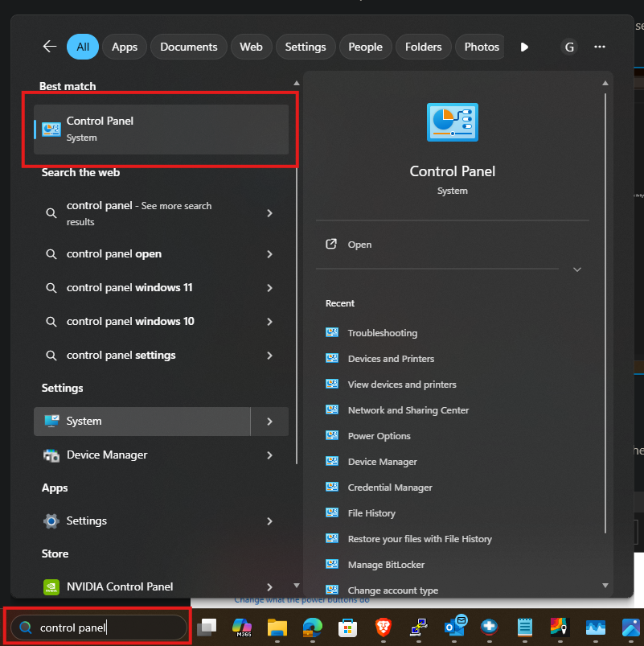Expand the System settings result arrow
Image resolution: width=644 pixels, height=646 pixels.
pos(269,422)
